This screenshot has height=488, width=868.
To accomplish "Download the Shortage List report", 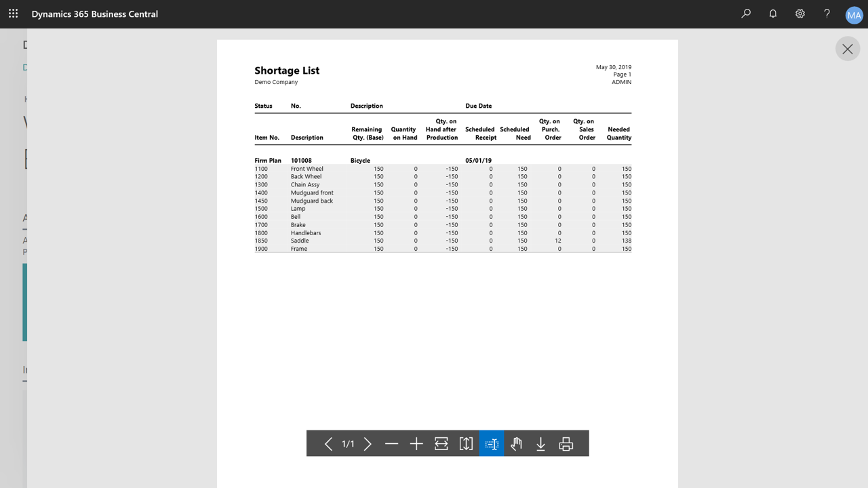I will pyautogui.click(x=541, y=444).
